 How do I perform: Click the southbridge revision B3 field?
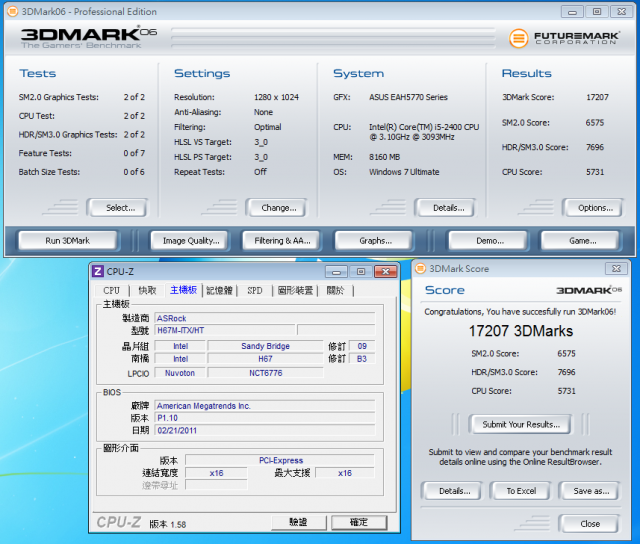pos(362,359)
